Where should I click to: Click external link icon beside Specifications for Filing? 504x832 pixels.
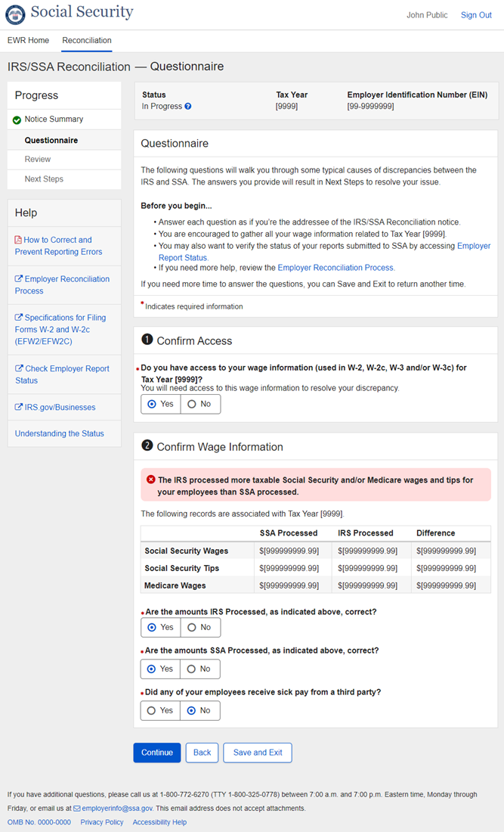coord(18,318)
